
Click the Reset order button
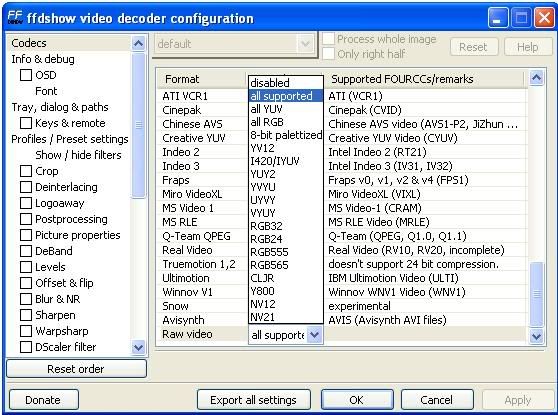(x=76, y=369)
